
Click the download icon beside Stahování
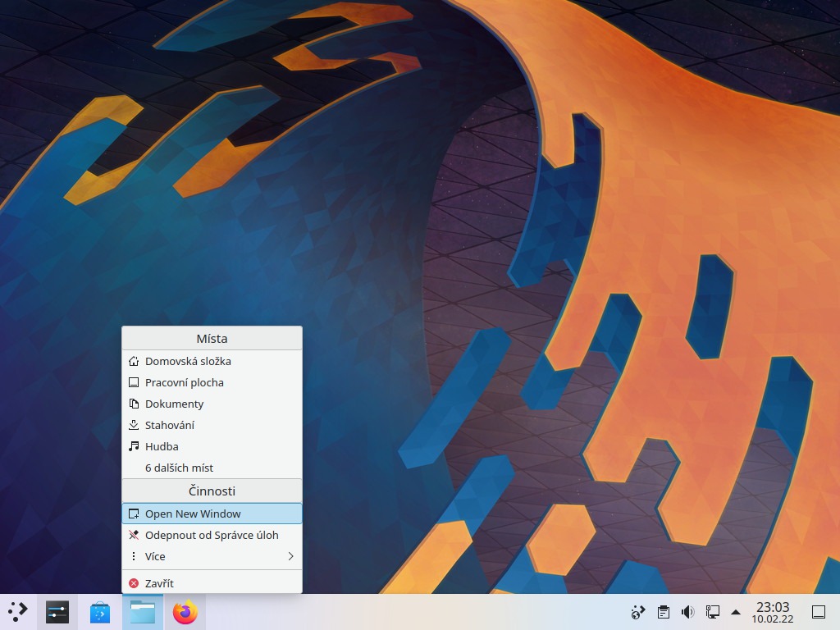[134, 425]
